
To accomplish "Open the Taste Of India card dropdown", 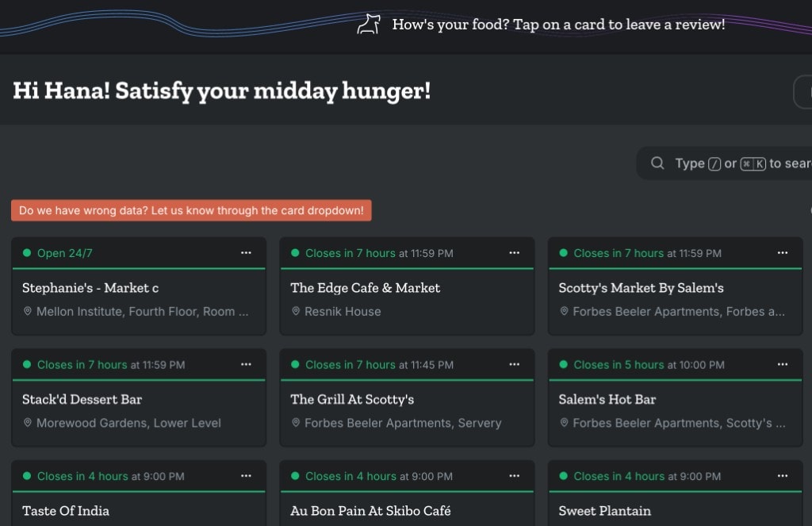I will coord(246,476).
